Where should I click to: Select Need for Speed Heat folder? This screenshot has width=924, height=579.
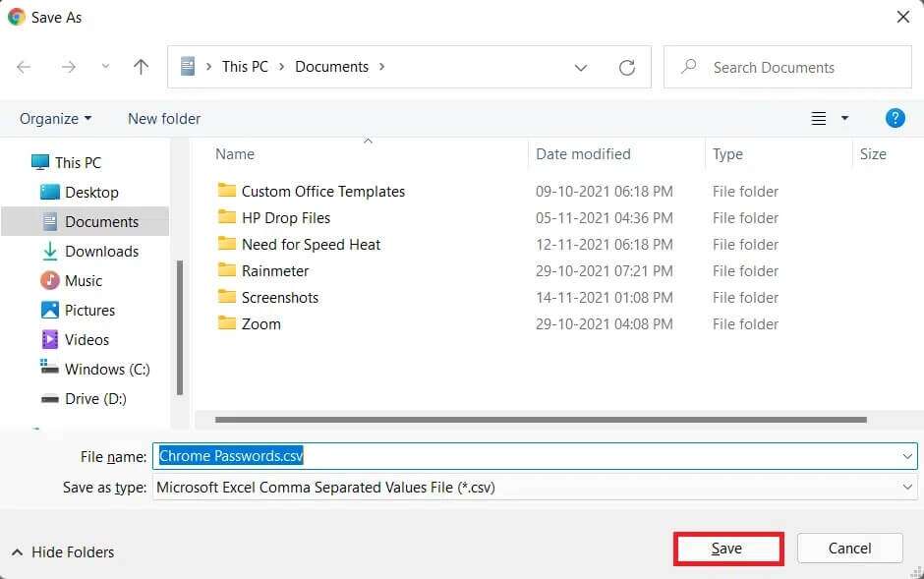pyautogui.click(x=312, y=245)
